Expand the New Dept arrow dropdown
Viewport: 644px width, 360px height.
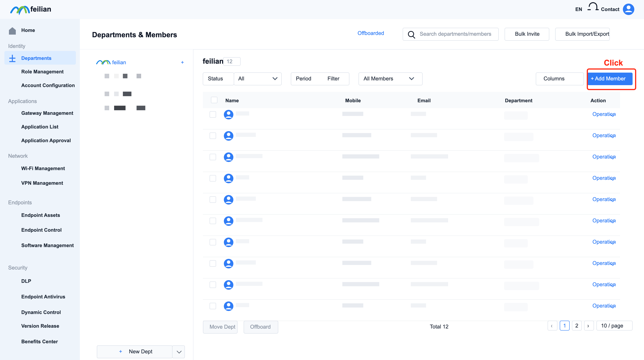[x=179, y=352]
